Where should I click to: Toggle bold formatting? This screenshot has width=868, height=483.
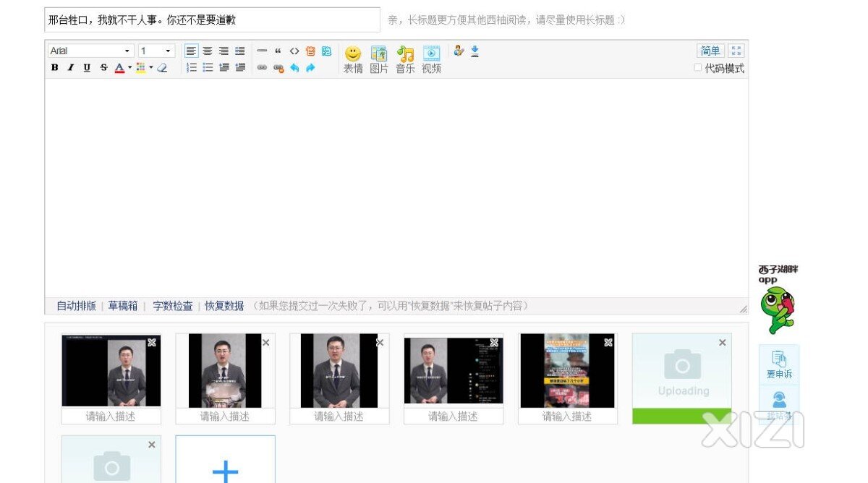click(x=55, y=68)
